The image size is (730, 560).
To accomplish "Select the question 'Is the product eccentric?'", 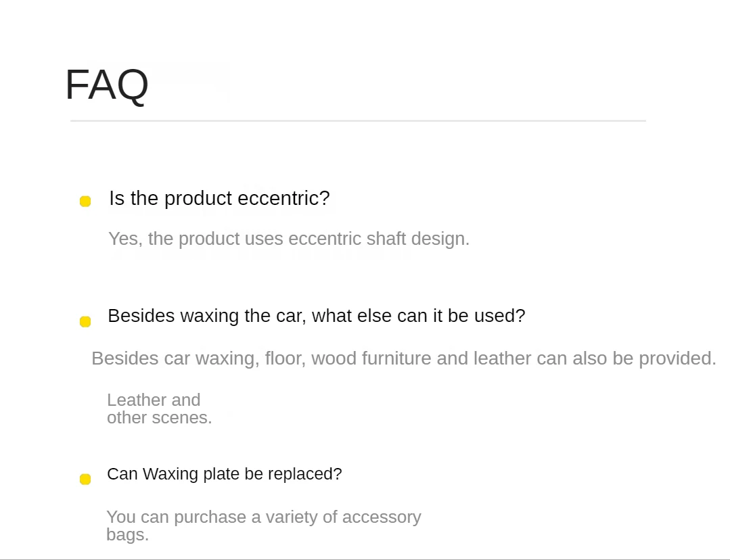I will tap(219, 199).
